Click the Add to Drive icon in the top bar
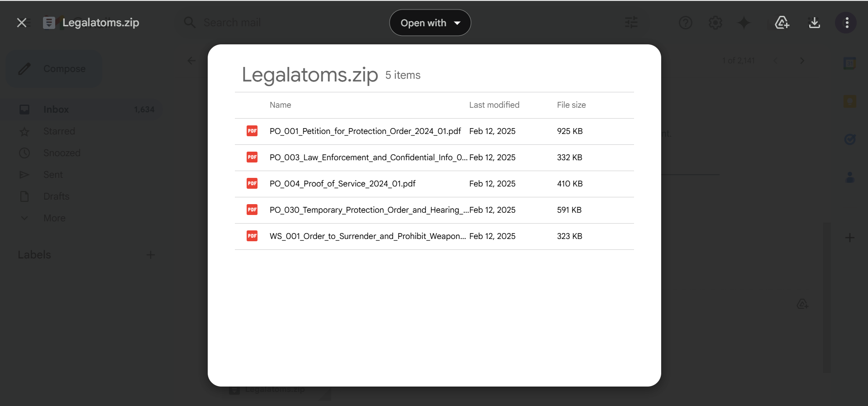The image size is (868, 406). pyautogui.click(x=782, y=23)
